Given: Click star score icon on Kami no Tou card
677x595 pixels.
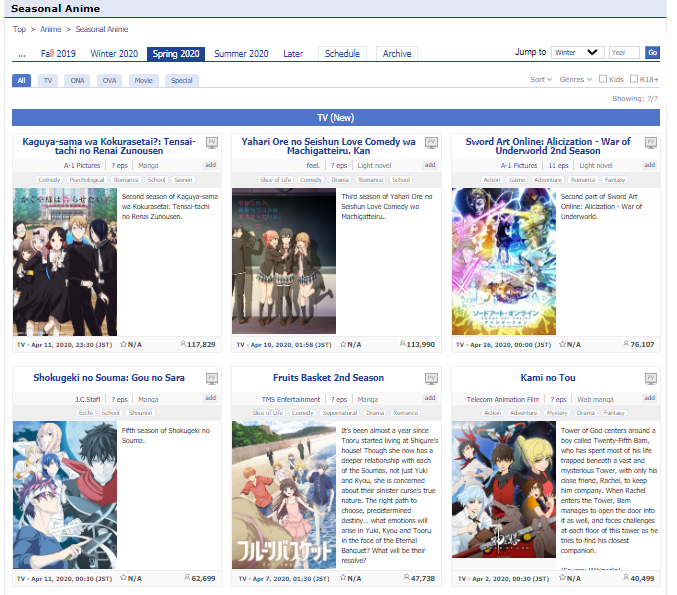Looking at the screenshot, I should (x=562, y=578).
